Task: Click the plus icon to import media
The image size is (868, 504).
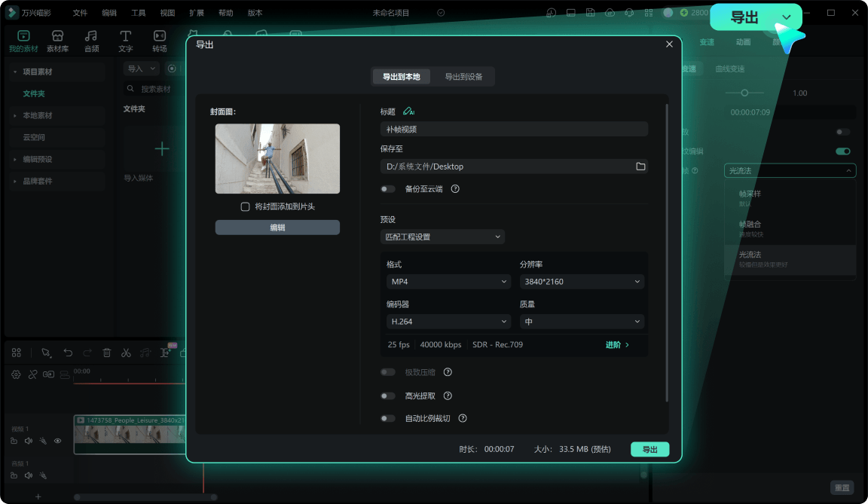Action: pos(162,149)
